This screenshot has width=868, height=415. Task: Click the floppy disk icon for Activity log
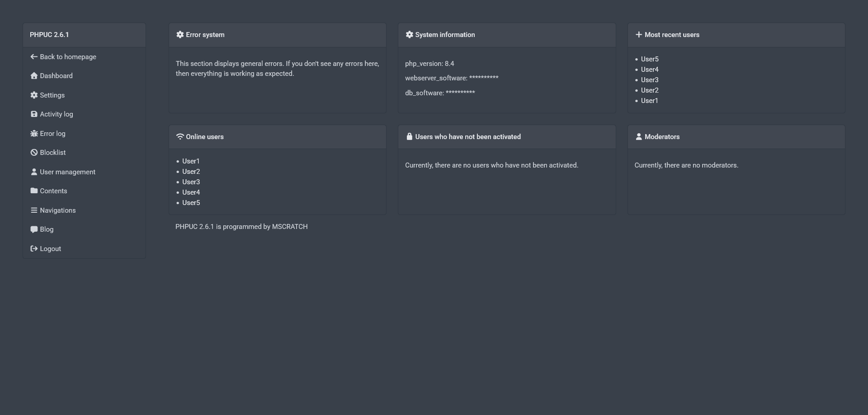click(x=34, y=114)
